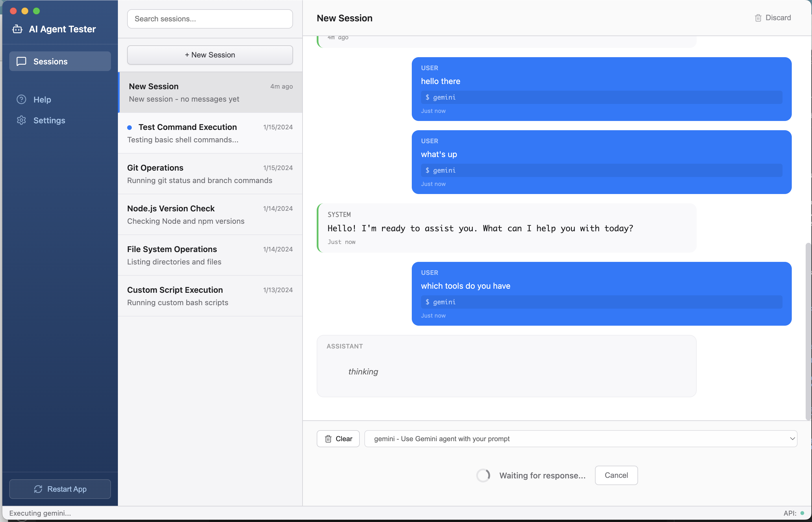
Task: Select the Git Operations session
Action: (x=210, y=174)
